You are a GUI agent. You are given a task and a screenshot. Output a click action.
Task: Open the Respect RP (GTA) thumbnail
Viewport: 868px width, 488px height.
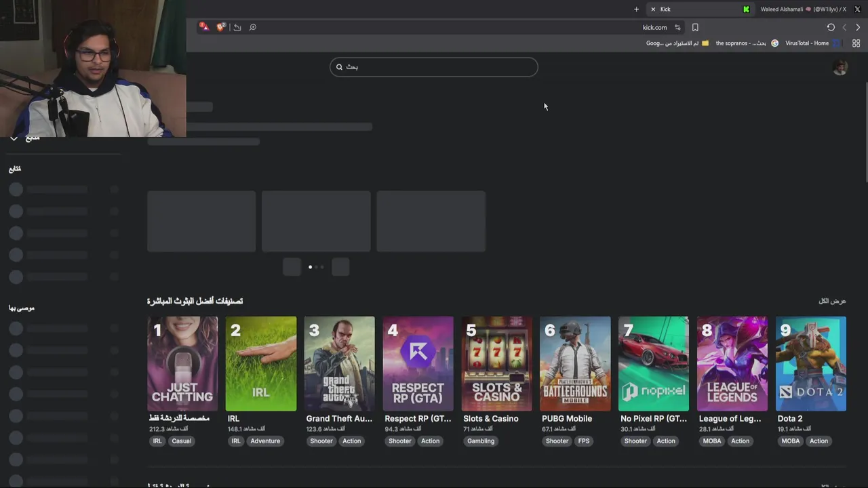(x=418, y=363)
